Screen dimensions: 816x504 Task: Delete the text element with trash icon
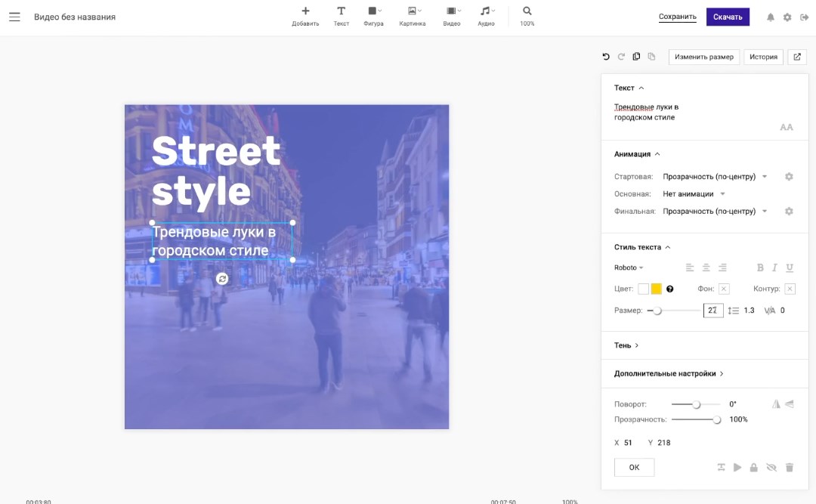tap(790, 468)
